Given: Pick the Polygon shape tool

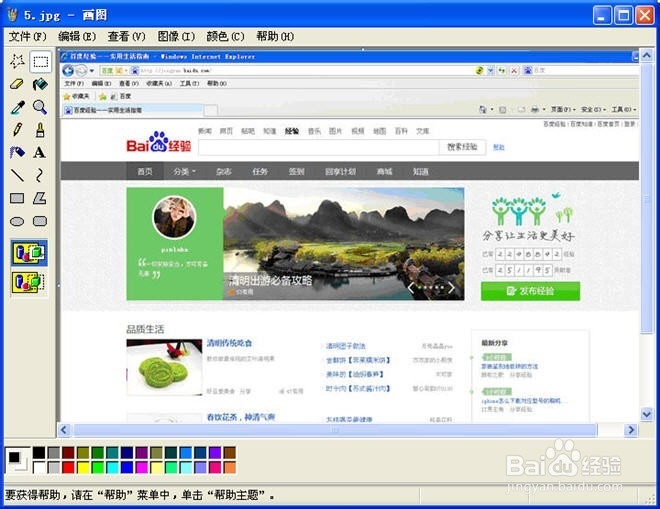Looking at the screenshot, I should (x=40, y=198).
